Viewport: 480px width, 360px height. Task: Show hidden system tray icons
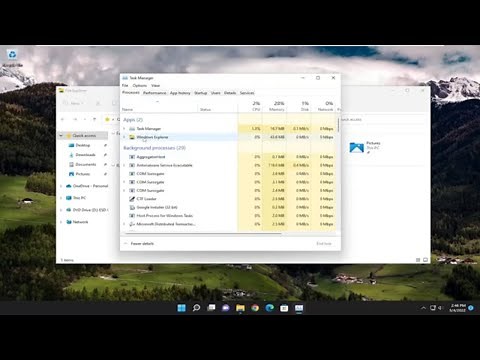423,308
